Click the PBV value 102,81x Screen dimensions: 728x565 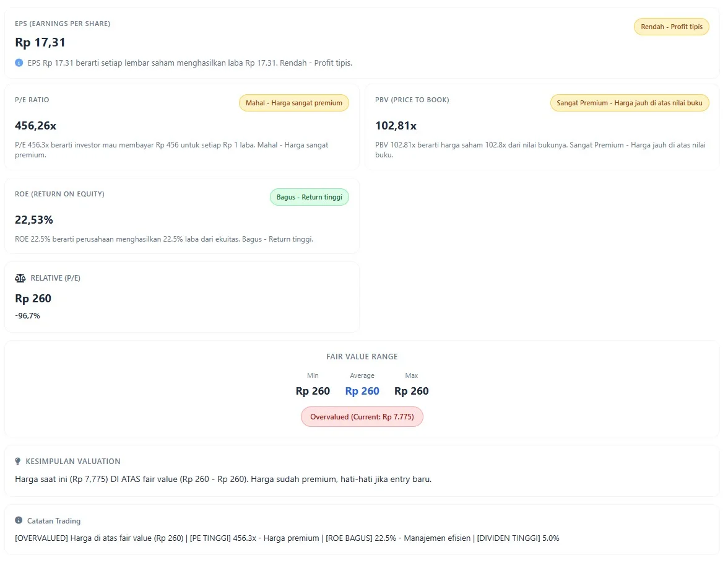coord(396,126)
